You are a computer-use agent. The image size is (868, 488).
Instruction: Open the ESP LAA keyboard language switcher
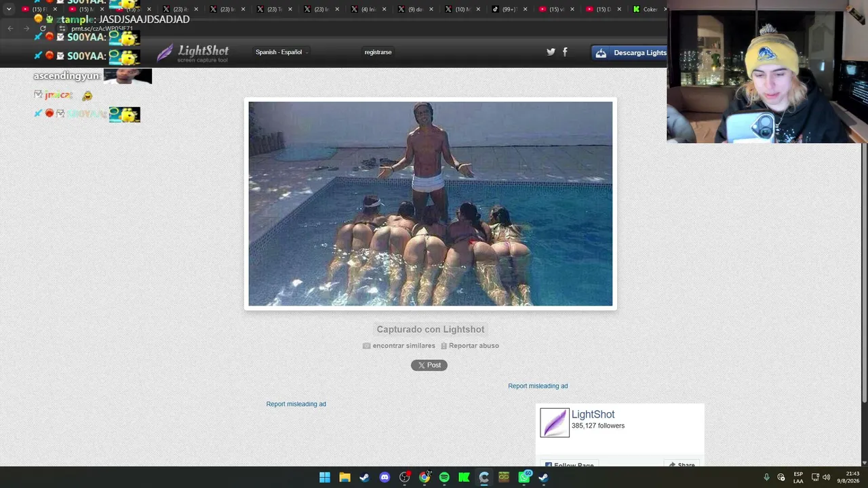tap(798, 477)
